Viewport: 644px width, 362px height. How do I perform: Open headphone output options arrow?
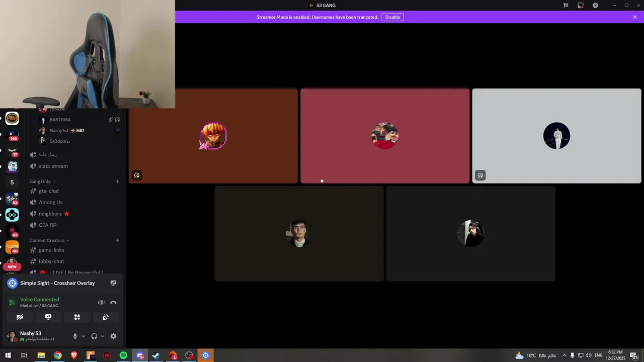click(x=103, y=336)
